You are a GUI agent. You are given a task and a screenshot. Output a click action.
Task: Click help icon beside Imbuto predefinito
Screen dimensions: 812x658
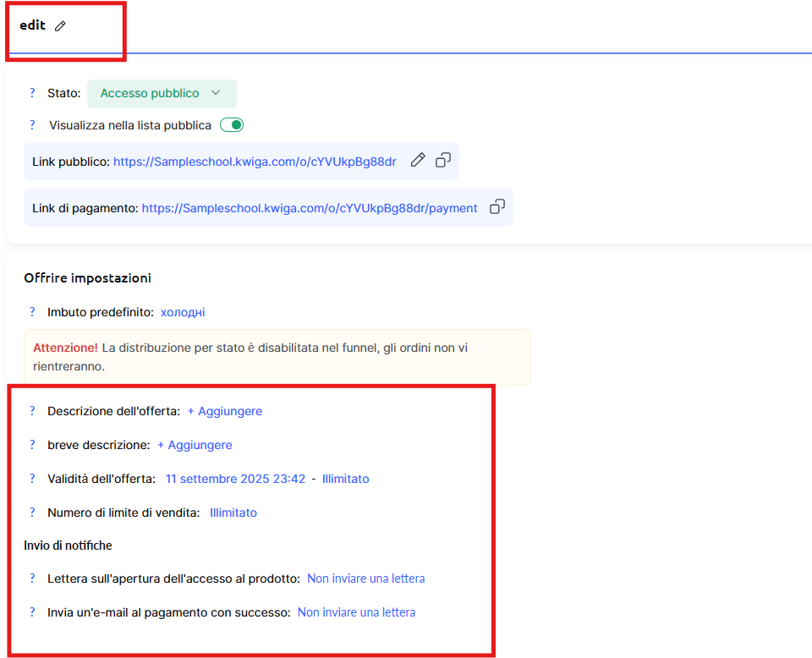coord(33,312)
